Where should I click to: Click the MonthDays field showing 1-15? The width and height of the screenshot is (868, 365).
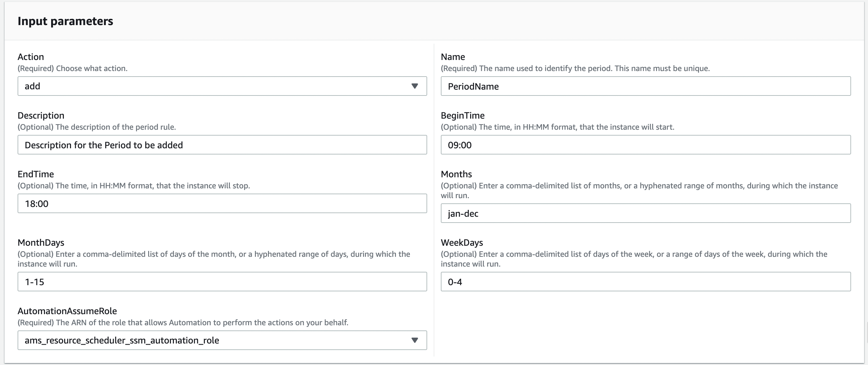222,281
